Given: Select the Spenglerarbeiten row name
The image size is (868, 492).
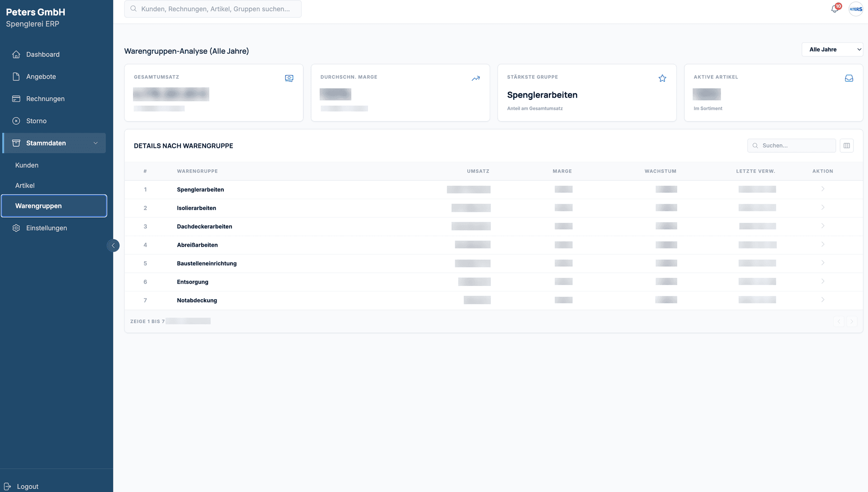Looking at the screenshot, I should coord(200,189).
